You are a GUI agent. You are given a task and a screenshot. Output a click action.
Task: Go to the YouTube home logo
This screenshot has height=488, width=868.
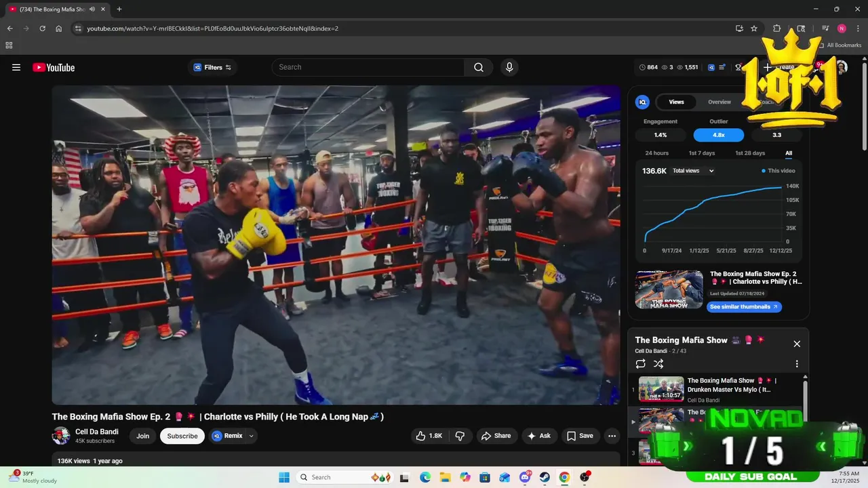point(54,67)
